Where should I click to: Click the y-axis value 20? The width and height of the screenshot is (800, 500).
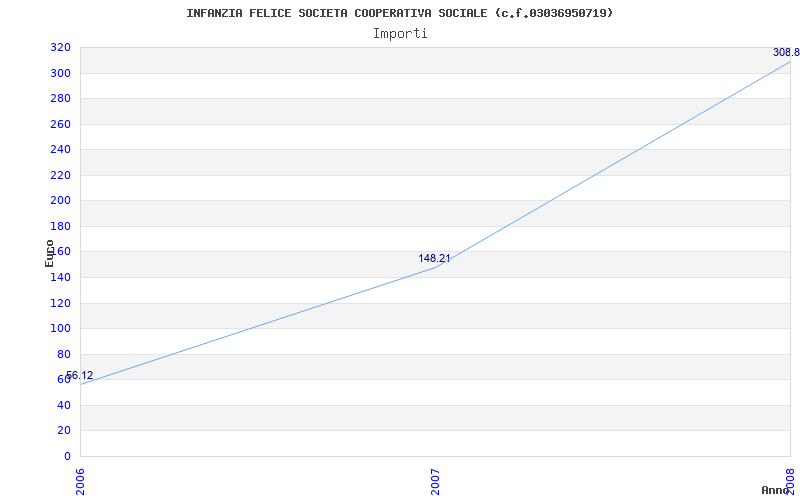coord(64,431)
